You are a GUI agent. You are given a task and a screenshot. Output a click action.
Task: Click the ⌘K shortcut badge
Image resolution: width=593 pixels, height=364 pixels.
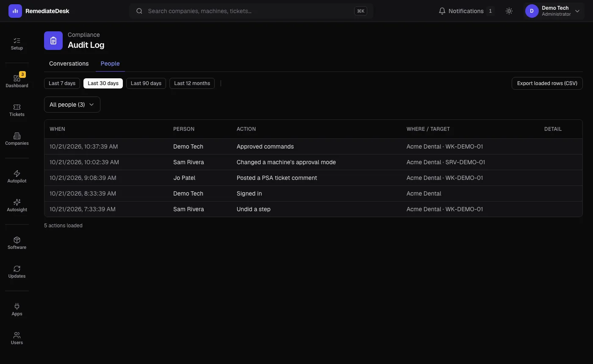(x=360, y=11)
